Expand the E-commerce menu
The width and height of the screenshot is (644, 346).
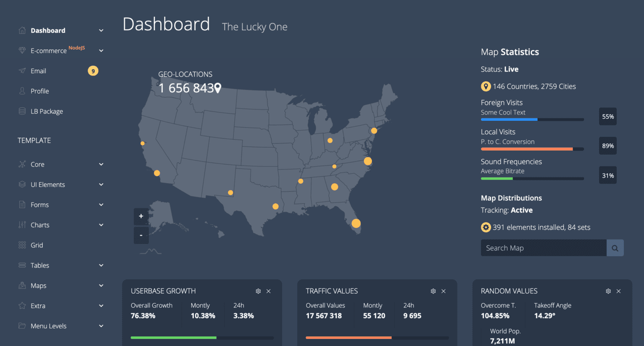click(x=101, y=50)
